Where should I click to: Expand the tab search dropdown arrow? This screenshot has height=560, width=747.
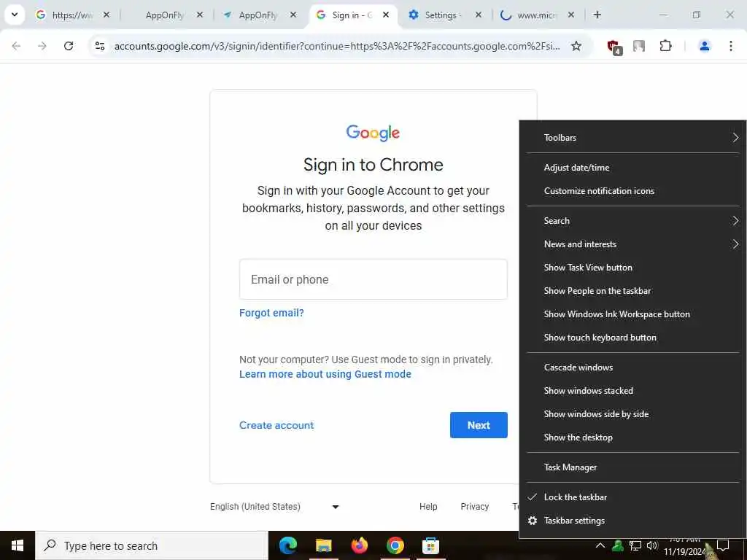coord(15,15)
